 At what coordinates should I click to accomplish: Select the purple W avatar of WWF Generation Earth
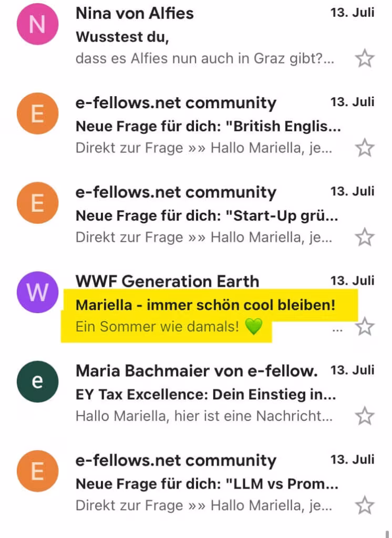click(37, 292)
